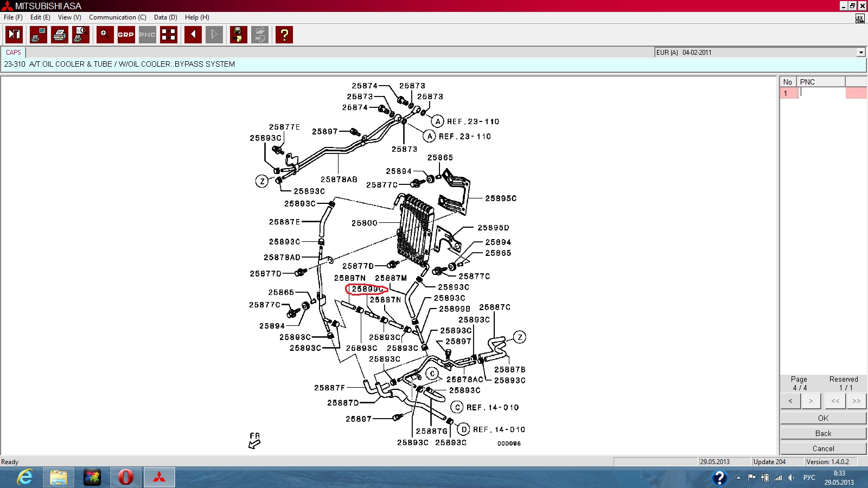The image size is (868, 488).
Task: Click the blue help circle in system tray
Action: [x=719, y=478]
